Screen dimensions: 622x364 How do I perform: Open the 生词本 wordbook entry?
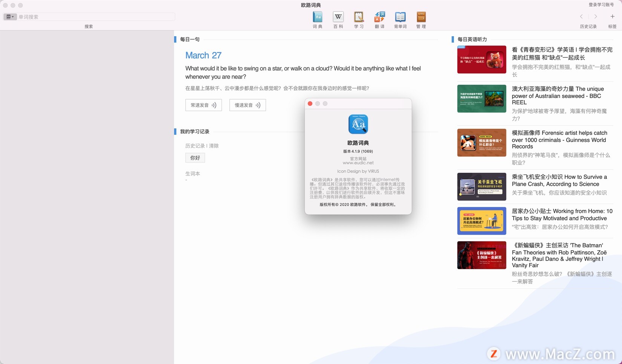[x=193, y=174]
